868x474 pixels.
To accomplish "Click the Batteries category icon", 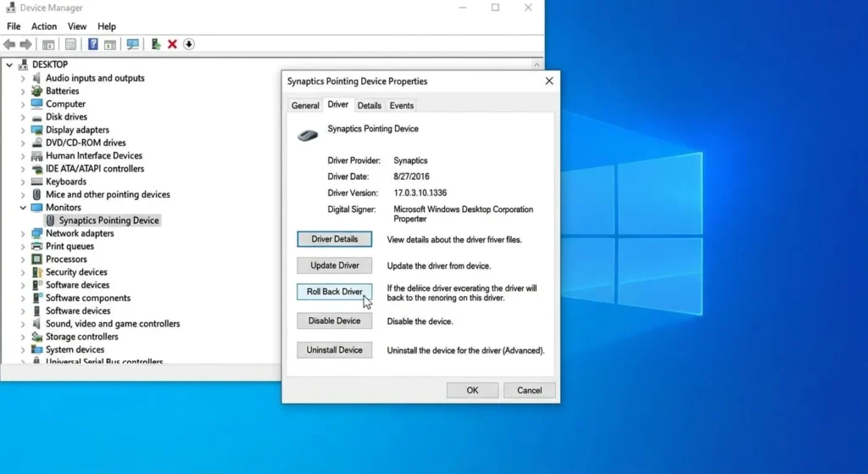I will (36, 91).
